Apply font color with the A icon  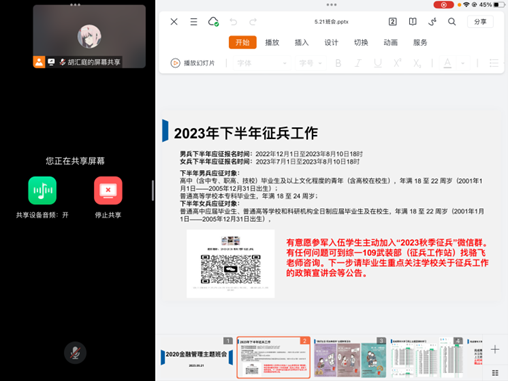448,63
